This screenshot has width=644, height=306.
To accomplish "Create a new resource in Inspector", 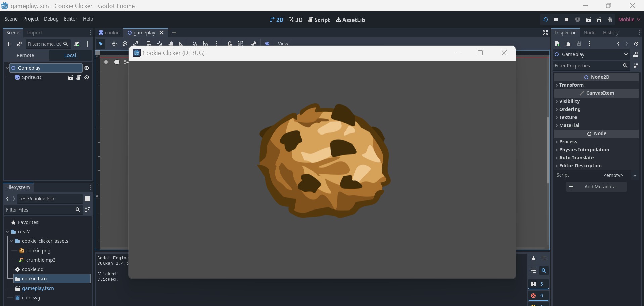I will pos(557,44).
